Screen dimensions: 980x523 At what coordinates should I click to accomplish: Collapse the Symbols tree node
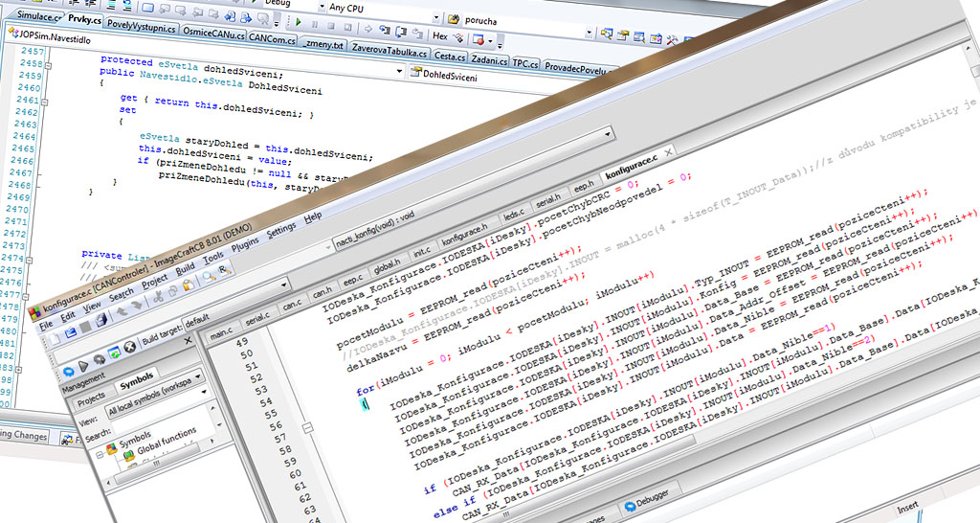100,455
